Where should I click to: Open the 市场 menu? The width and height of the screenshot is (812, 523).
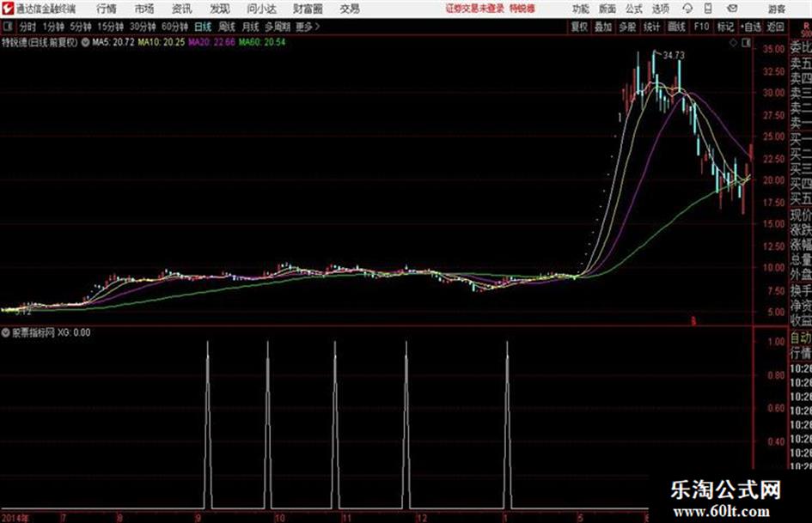(x=144, y=9)
